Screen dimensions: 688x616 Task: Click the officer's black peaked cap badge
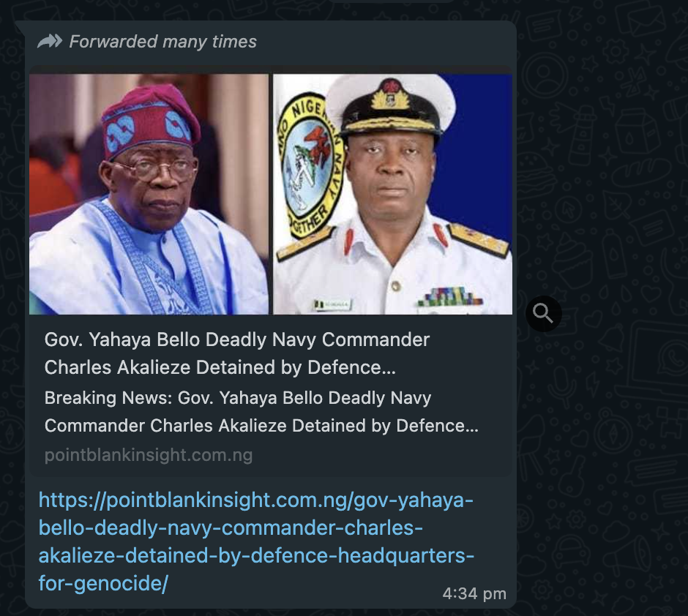[390, 97]
